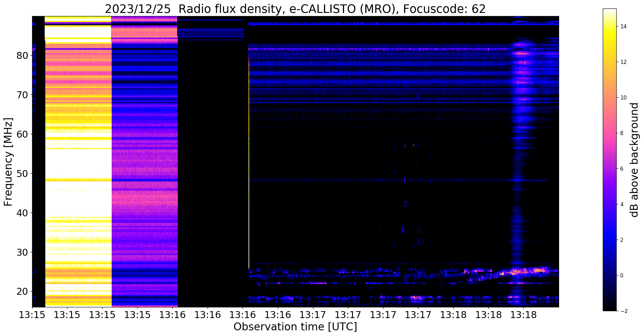Click the 40 tick on frequency axis
This screenshot has height=336, width=644.
(x=23, y=213)
